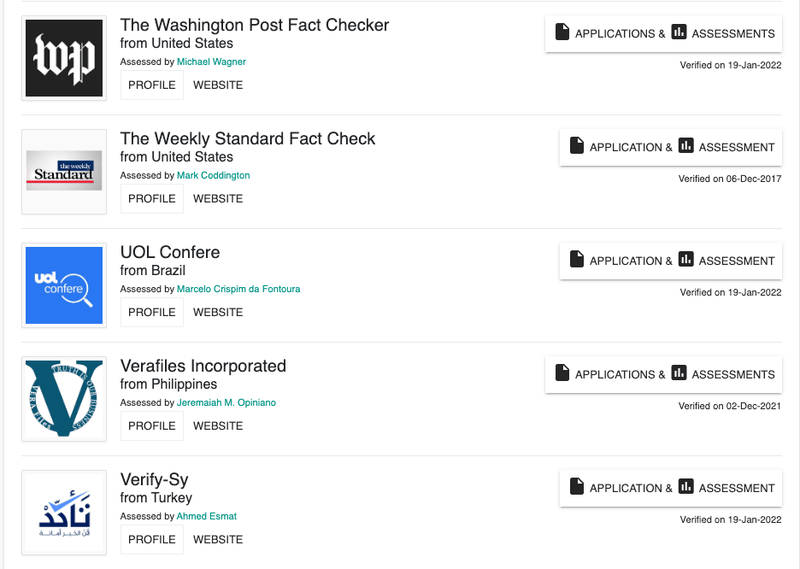Click the Verify-Sy assessment chart icon

[686, 486]
